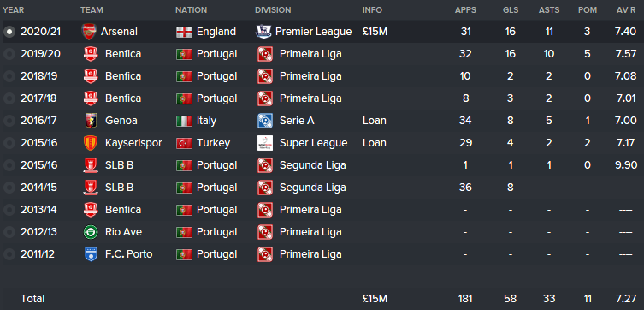Click the YEAR column header
The width and height of the screenshot is (644, 310).
(x=14, y=10)
